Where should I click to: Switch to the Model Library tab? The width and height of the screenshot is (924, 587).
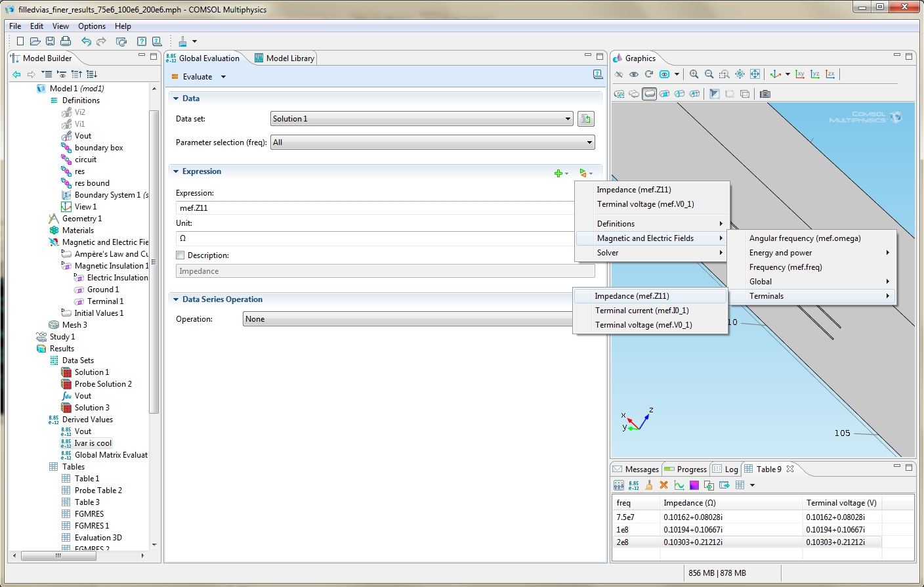pyautogui.click(x=284, y=58)
